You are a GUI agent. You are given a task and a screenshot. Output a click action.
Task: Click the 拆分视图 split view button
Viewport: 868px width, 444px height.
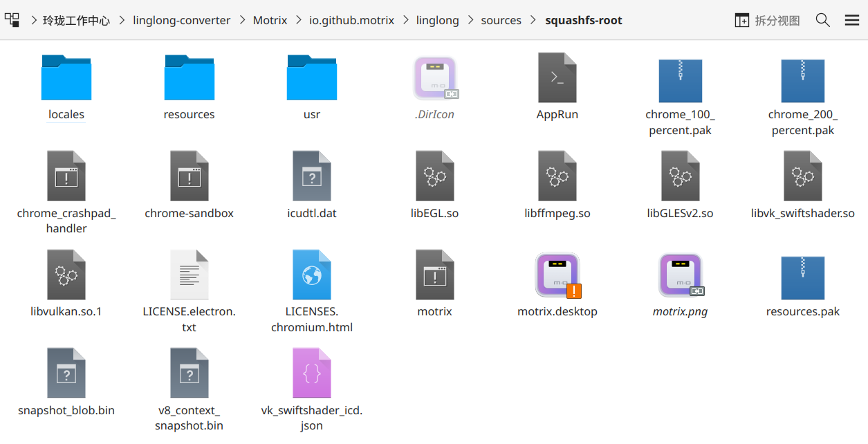click(x=767, y=20)
